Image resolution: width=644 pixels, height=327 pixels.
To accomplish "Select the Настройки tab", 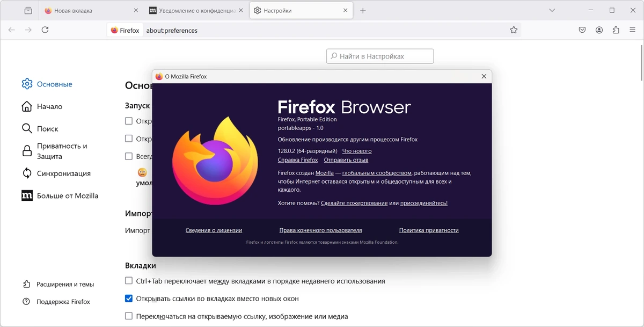I will [x=301, y=11].
